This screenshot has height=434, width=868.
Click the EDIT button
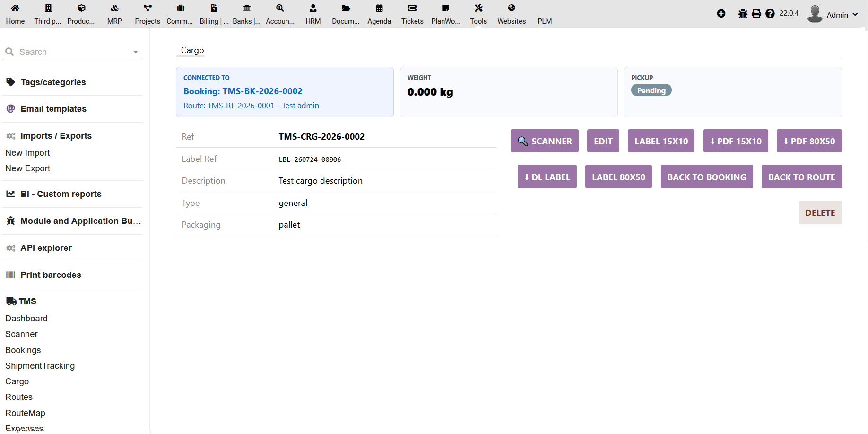click(x=603, y=141)
